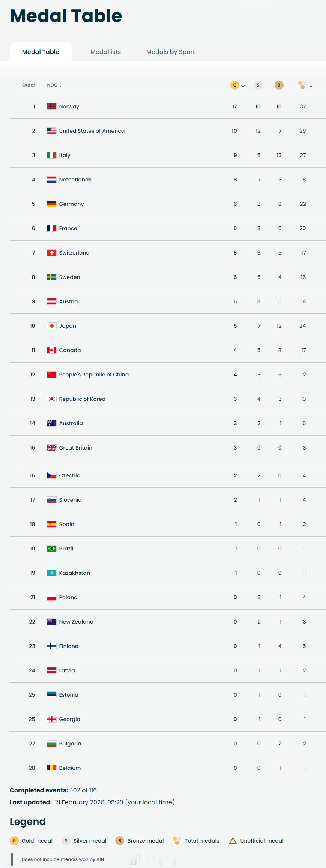This screenshot has height=868, width=326.
Task: Click the Republic of Korea flag
Action: 52,399
